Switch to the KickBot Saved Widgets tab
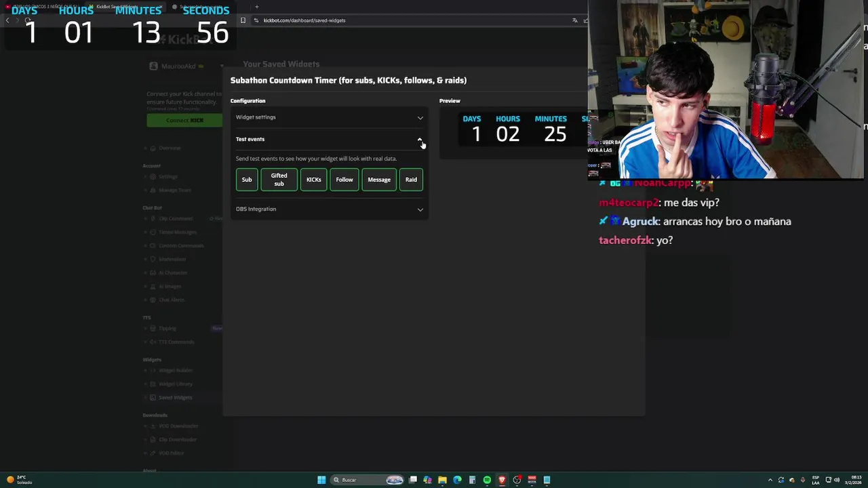The image size is (868, 488). pos(125,7)
